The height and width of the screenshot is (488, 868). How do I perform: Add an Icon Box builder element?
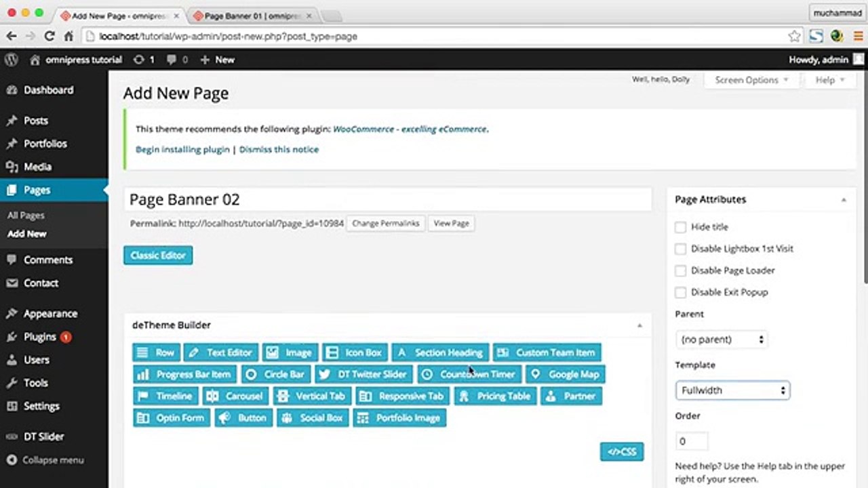[x=355, y=352]
